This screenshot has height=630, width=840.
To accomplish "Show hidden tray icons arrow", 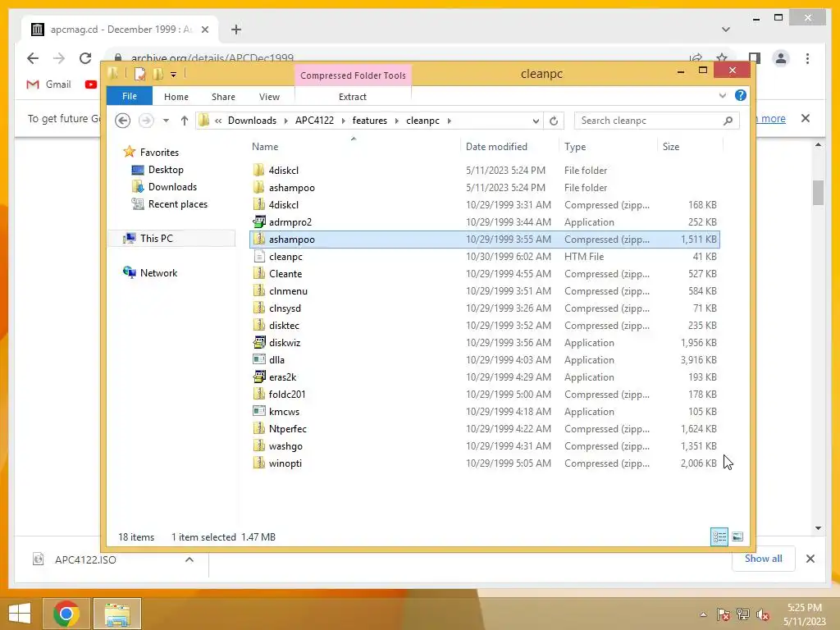I will pos(703,614).
